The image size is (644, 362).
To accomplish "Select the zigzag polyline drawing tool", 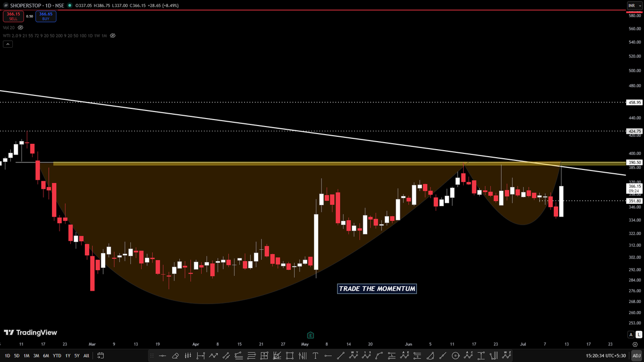I will (x=214, y=355).
